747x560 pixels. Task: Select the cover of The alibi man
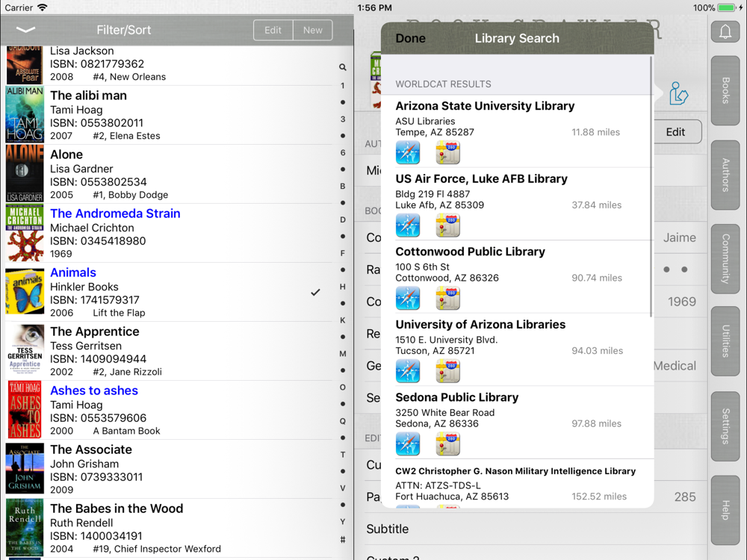tap(25, 115)
